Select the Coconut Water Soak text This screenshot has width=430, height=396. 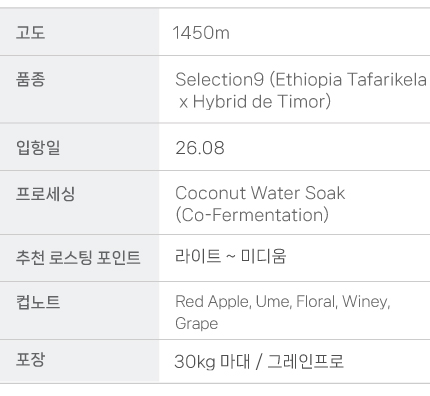(x=260, y=193)
